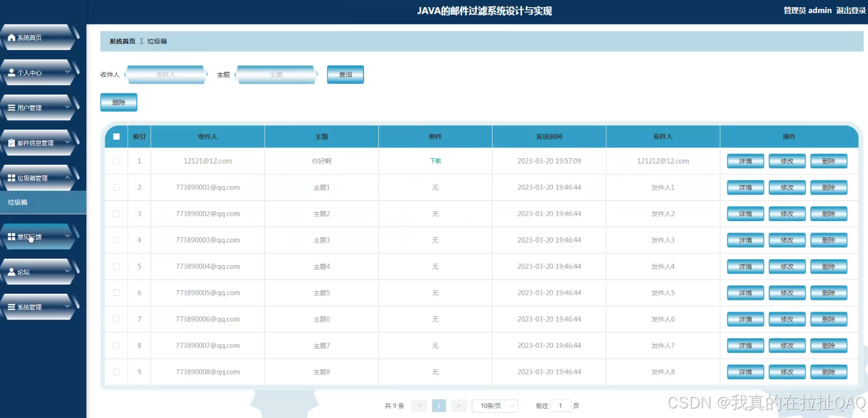Open 详情 for row 773890006@qq.com
The height and width of the screenshot is (418, 868).
coord(745,319)
